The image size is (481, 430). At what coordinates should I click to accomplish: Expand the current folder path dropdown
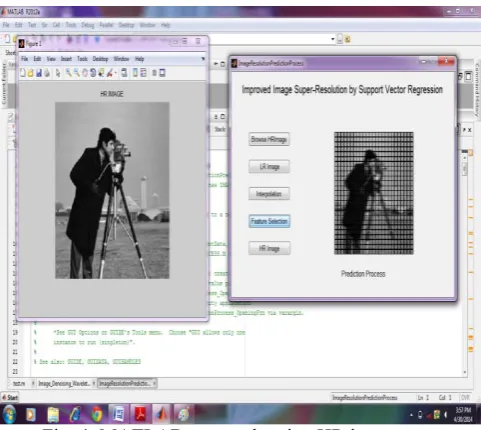coord(332,39)
